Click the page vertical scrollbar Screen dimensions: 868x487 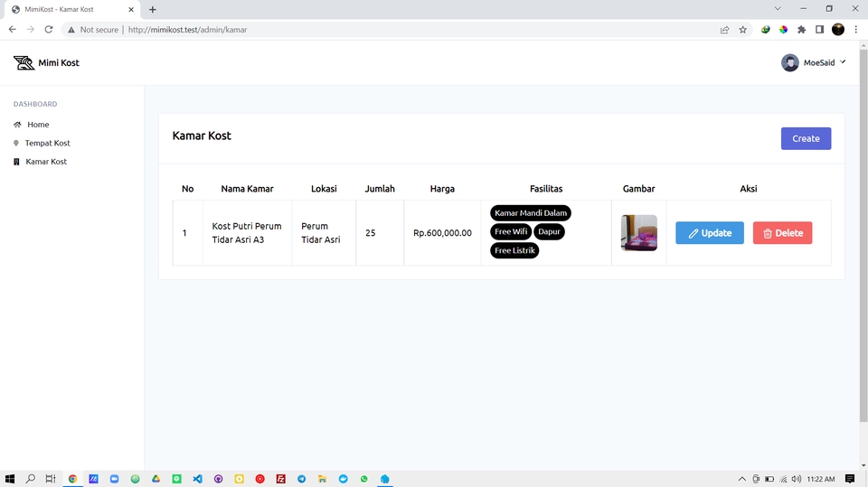tap(863, 235)
